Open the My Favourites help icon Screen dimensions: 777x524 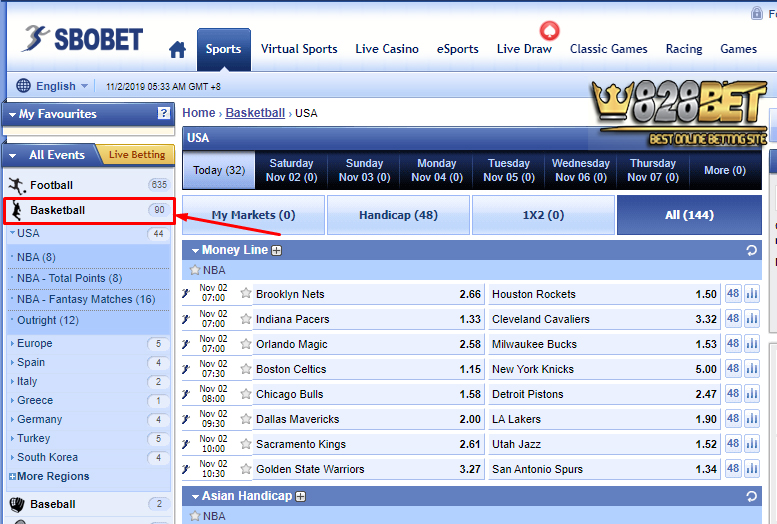163,114
